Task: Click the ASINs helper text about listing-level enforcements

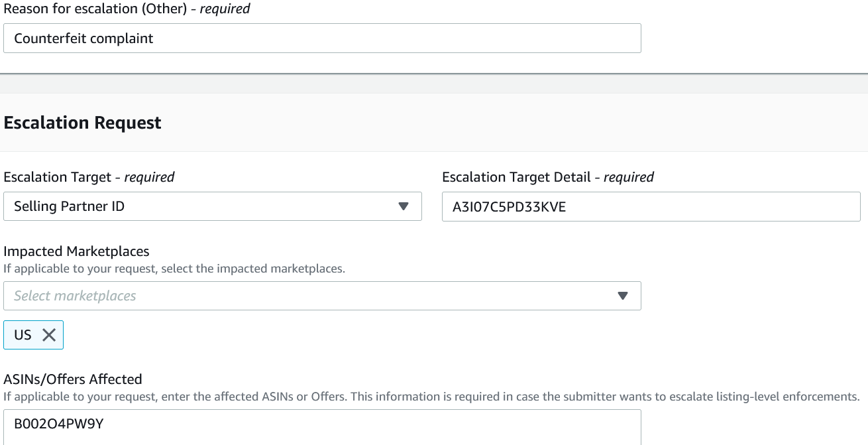Action: click(x=431, y=397)
